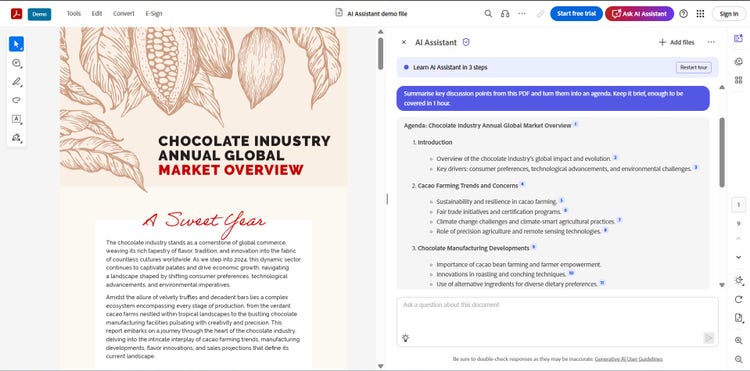Click the 'Fair trade initiatives' bullet
Viewport: 750px width, 371px height.
point(498,211)
